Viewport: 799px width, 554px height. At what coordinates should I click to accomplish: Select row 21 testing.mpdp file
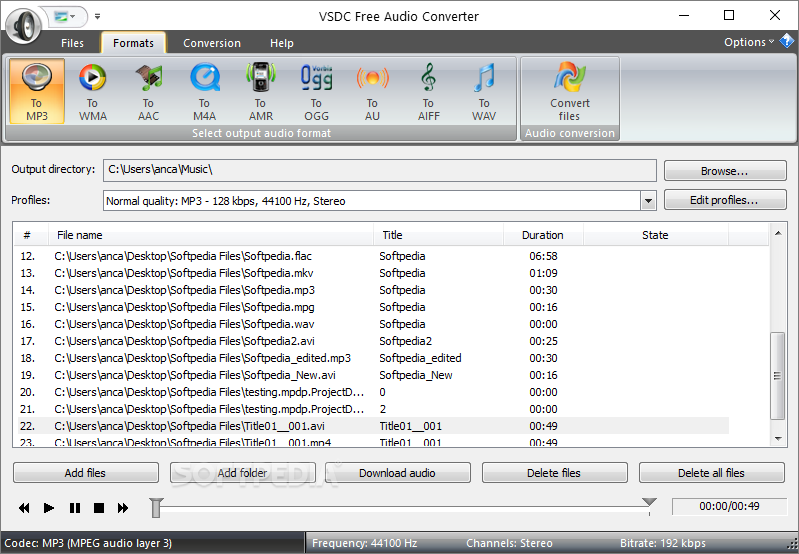pos(373,409)
